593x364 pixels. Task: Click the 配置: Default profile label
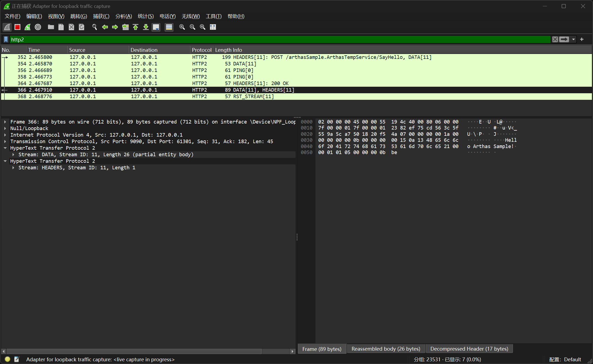pos(565,359)
